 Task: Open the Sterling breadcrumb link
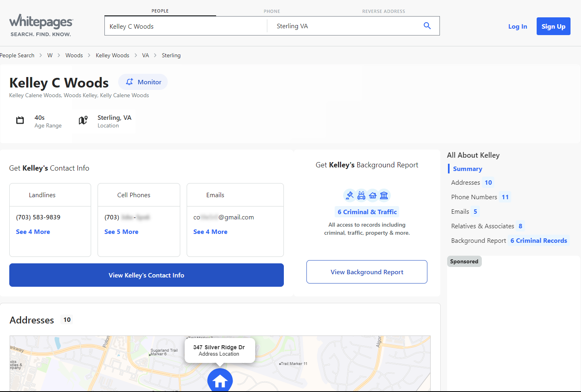171,55
